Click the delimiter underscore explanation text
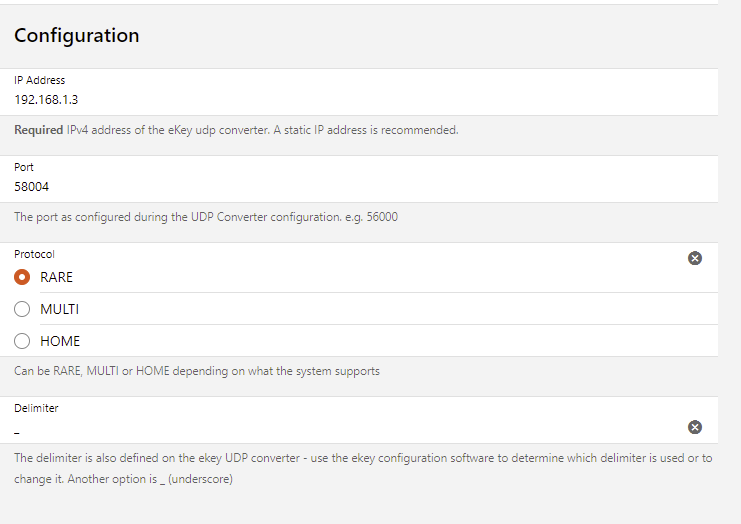This screenshot has width=741, height=524. click(362, 467)
